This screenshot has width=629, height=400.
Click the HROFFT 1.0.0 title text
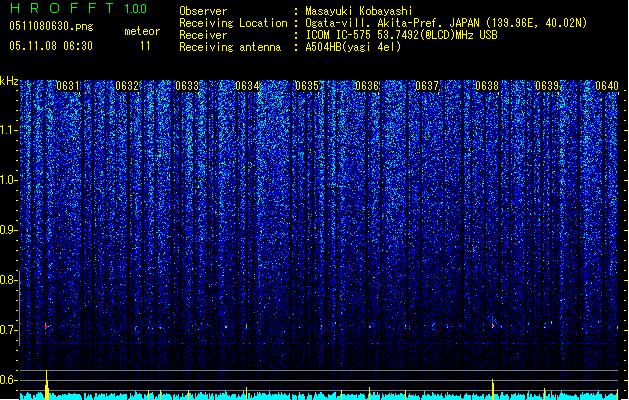(x=78, y=8)
